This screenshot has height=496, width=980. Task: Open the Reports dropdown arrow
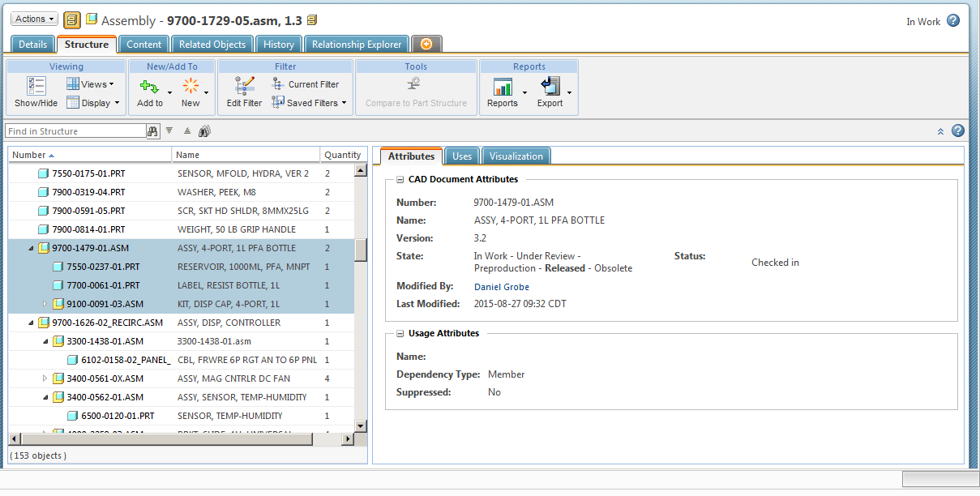click(x=524, y=93)
